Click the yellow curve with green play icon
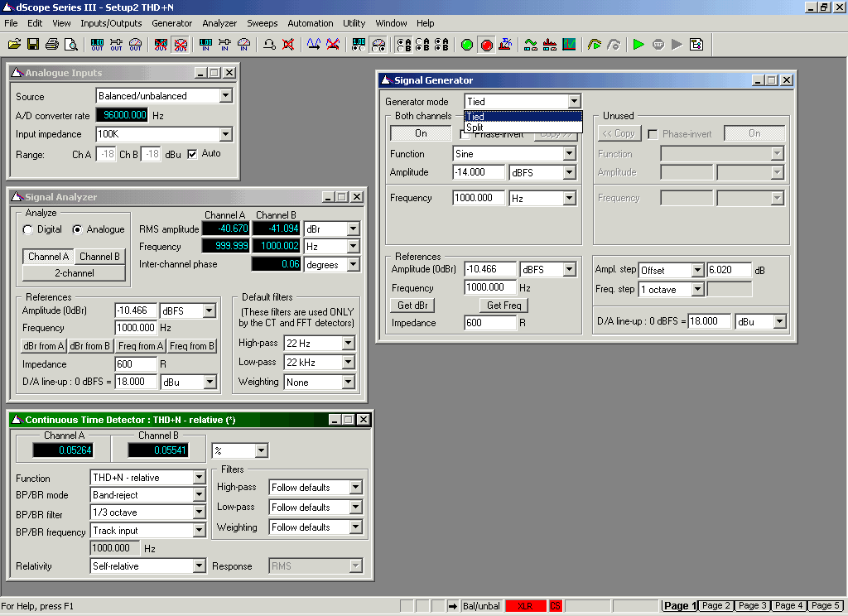The image size is (848, 616). [595, 45]
